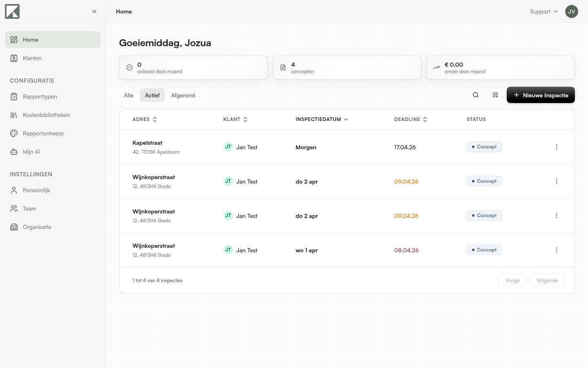Click the STATUS column header
The height and width of the screenshot is (368, 588).
tap(476, 119)
